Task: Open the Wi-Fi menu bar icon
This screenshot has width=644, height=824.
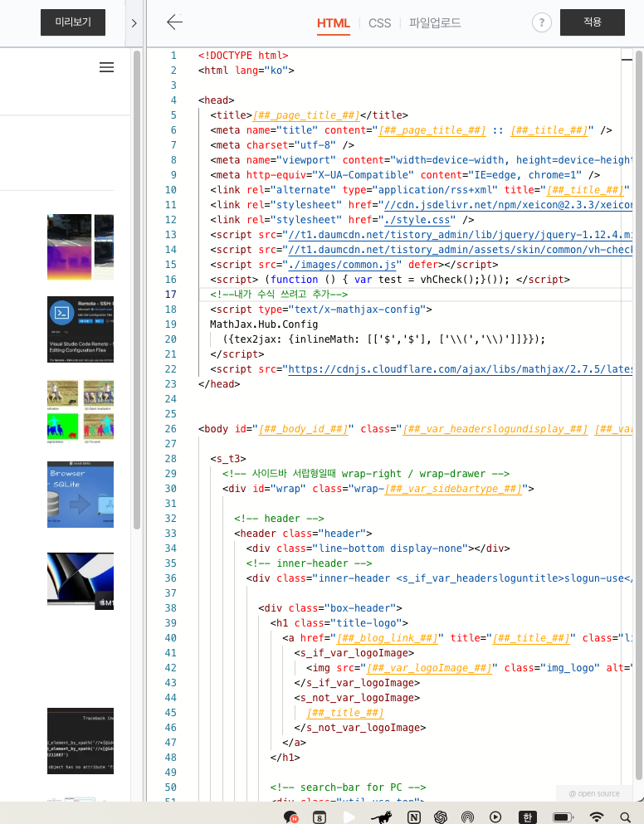Action: [x=596, y=817]
